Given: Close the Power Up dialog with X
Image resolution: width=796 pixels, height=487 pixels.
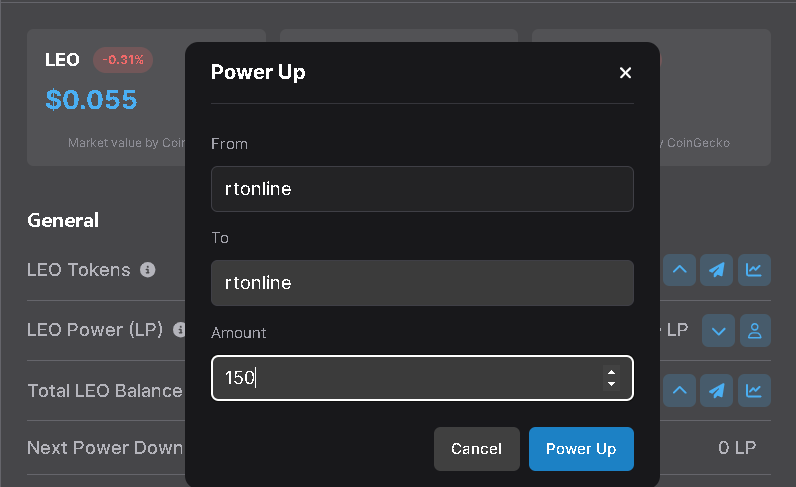Looking at the screenshot, I should click(625, 73).
